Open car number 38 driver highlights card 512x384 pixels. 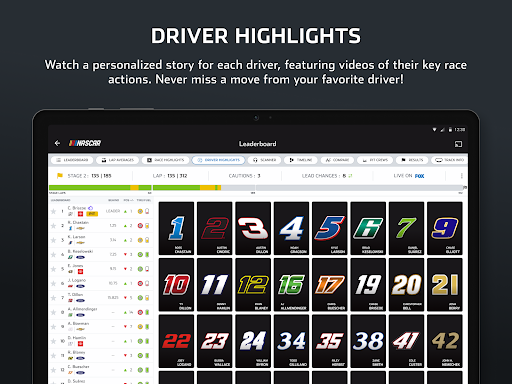(x=368, y=341)
